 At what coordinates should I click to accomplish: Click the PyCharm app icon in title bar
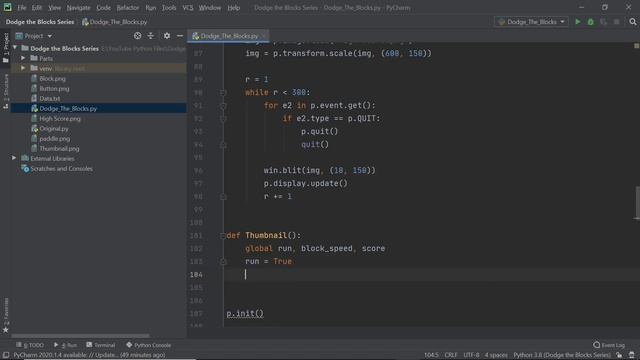(x=7, y=7)
